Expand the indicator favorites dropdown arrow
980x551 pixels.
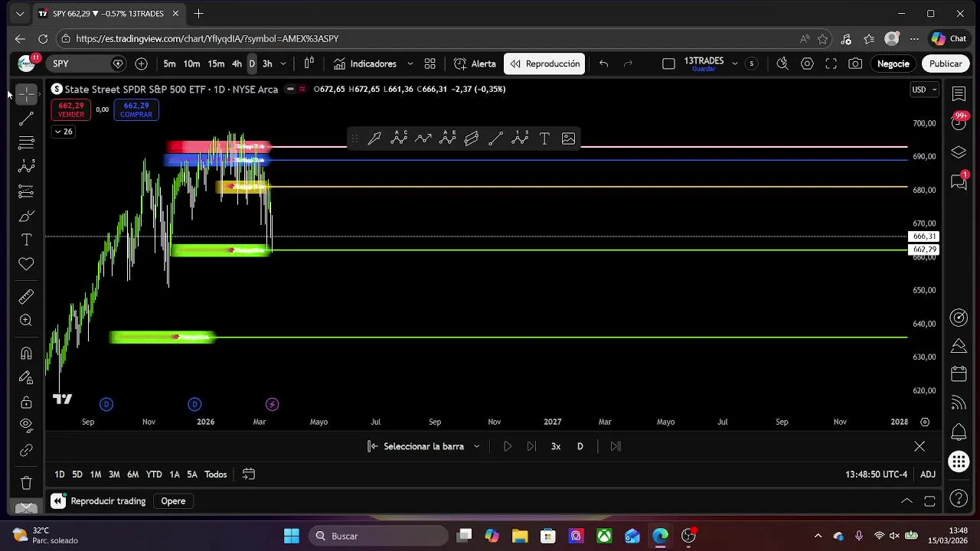410,64
